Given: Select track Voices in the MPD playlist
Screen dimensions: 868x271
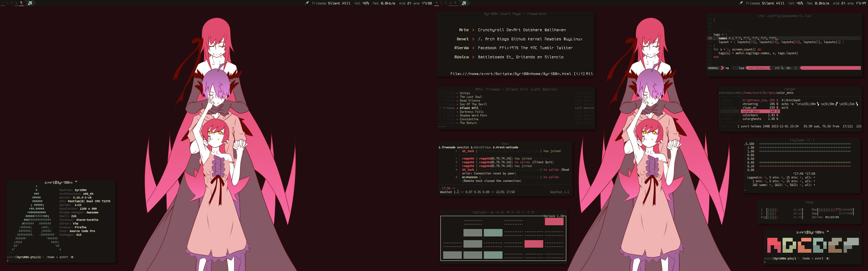Looking at the screenshot, I should (465, 93).
